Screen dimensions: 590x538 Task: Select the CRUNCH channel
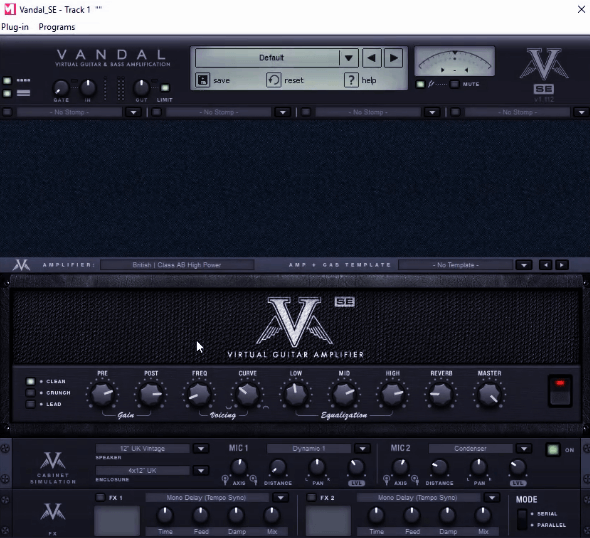(30, 393)
